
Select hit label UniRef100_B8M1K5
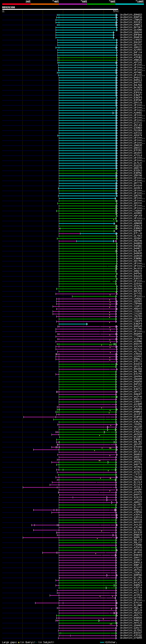click(131, 326)
